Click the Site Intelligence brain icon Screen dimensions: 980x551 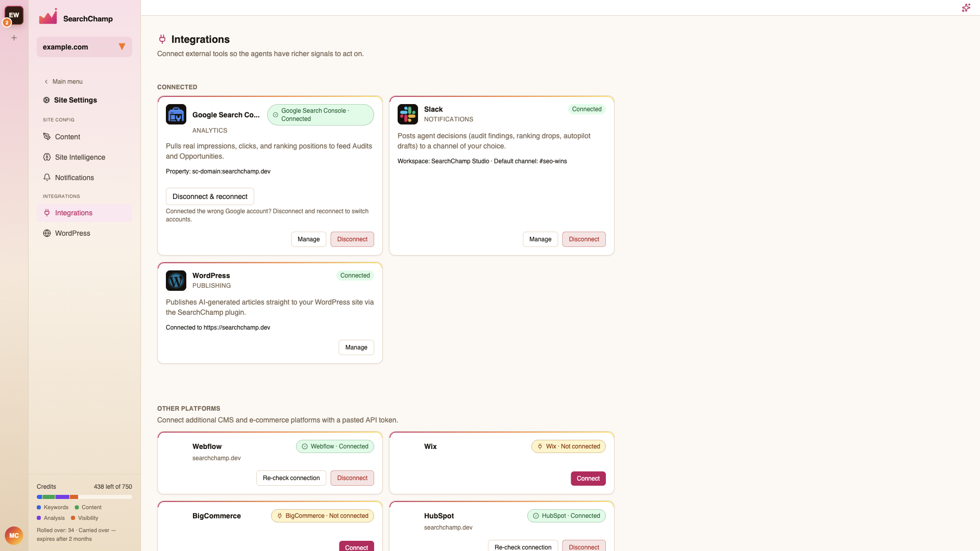(47, 157)
